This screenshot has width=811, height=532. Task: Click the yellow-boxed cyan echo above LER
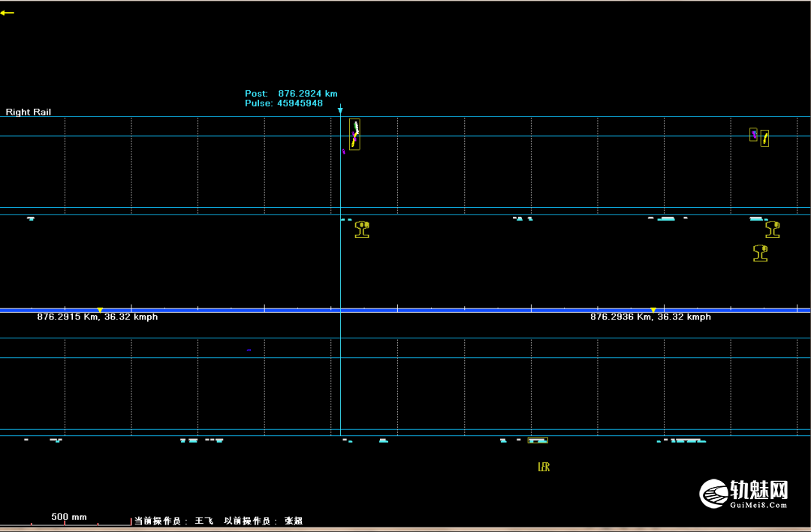tap(538, 440)
